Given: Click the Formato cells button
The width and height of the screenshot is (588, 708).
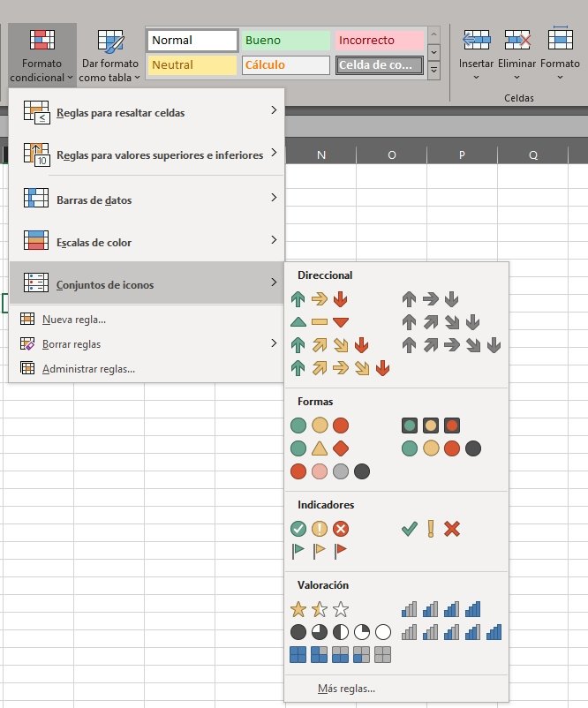Looking at the screenshot, I should [560, 55].
